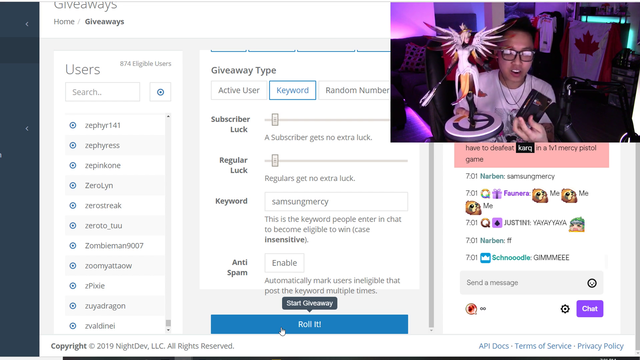
Task: Click the circle icon beside ZeroLyn
Action: click(73, 185)
